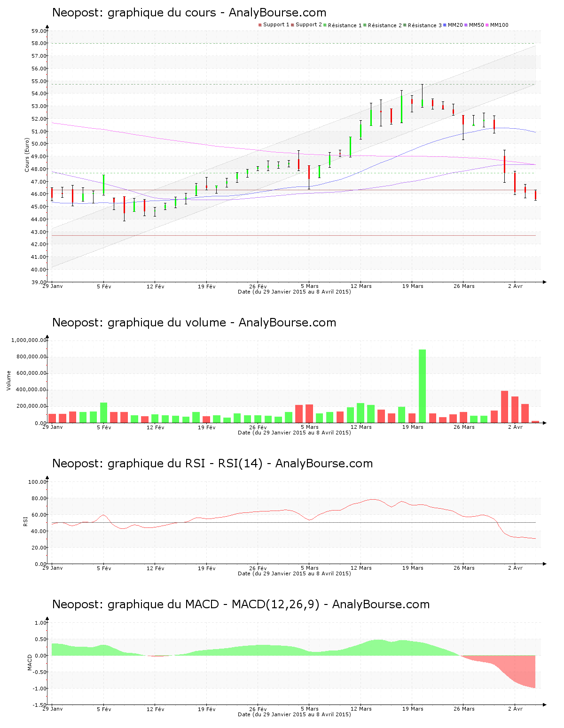
Task: Click the '43.00' tick on price chart
Action: click(x=39, y=232)
